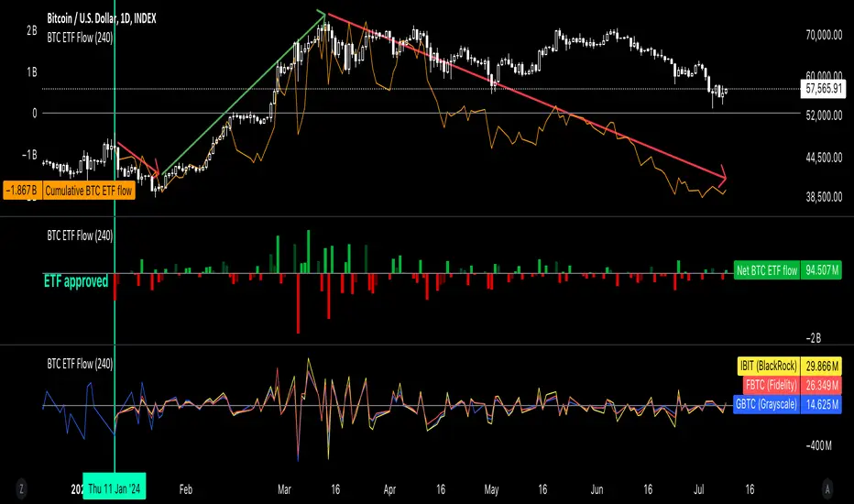Image resolution: width=854 pixels, height=504 pixels.
Task: Click the 16 label between May and Jun
Action: [542, 489]
